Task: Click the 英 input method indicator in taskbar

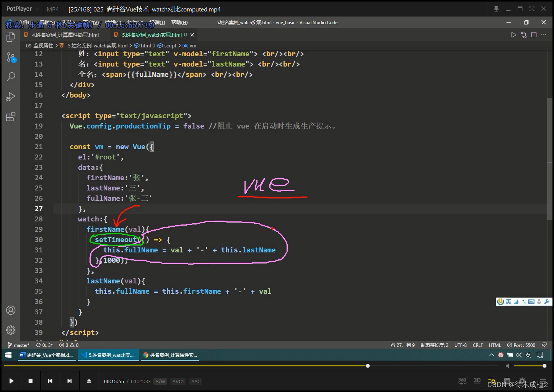Action: (528, 355)
